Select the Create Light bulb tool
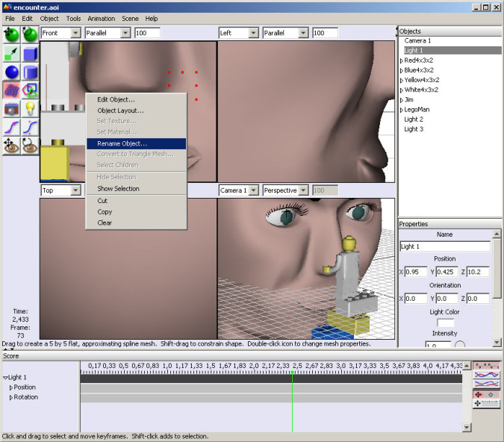The width and height of the screenshot is (504, 442). (x=30, y=109)
